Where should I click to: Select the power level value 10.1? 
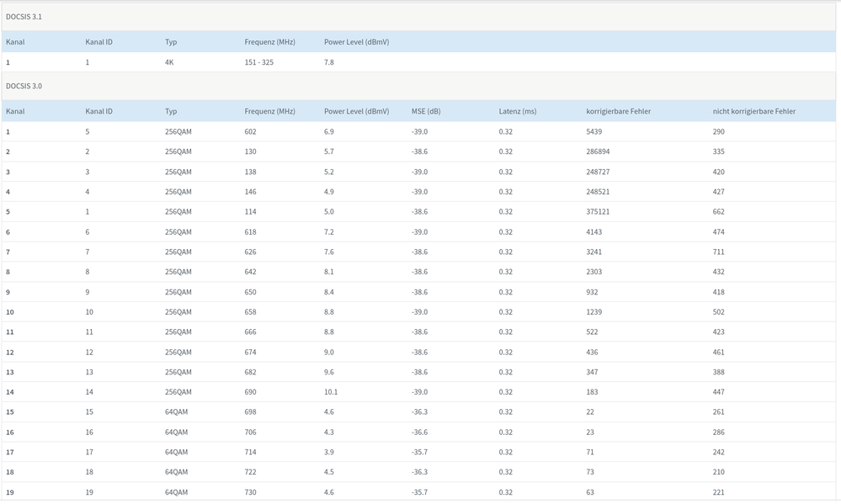pos(331,392)
